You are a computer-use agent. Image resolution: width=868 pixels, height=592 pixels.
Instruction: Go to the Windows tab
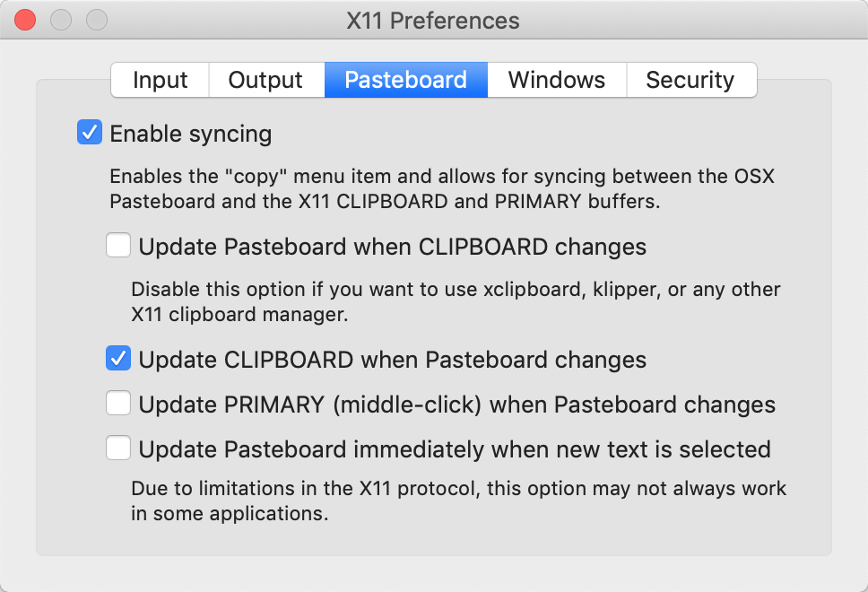click(556, 80)
